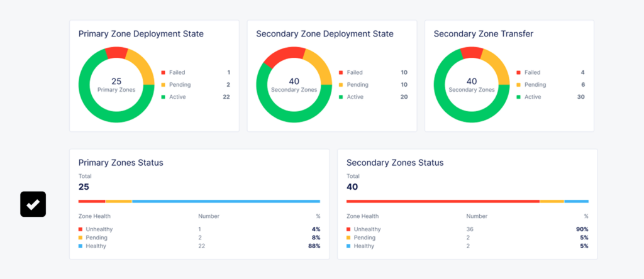644x279 pixels.
Task: Select yellow Pending slice in Secondary Zone Deployment donut
Action: [321, 67]
